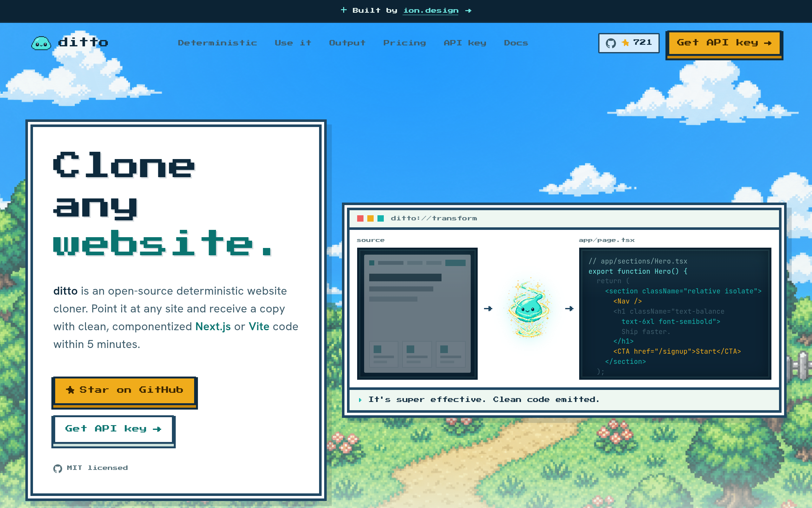
Task: Open the Output nav link
Action: coord(347,43)
